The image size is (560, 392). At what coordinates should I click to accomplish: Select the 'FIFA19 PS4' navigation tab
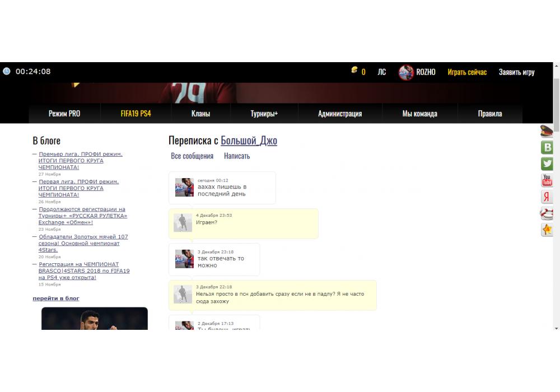136,114
